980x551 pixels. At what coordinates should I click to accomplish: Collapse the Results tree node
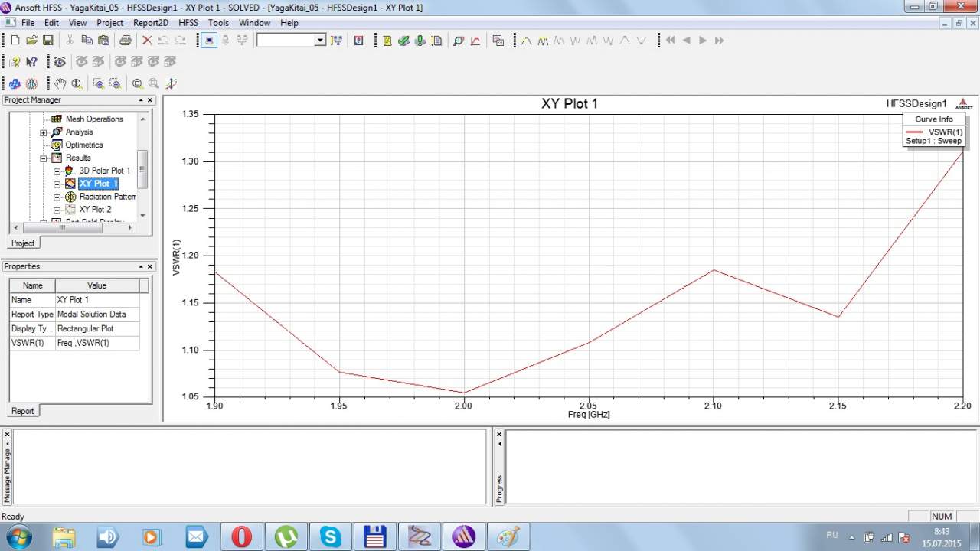pyautogui.click(x=44, y=158)
